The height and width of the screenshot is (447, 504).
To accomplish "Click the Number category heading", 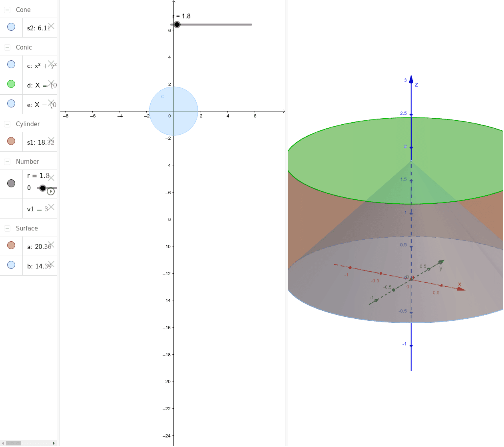I will point(28,161).
